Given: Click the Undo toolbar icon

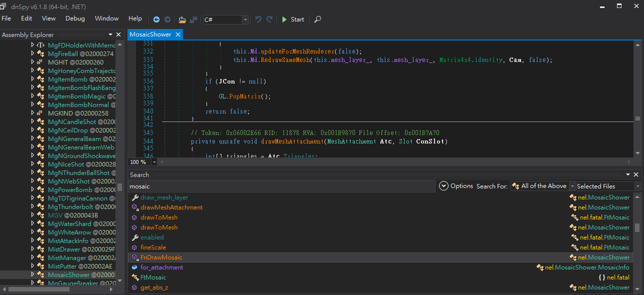Looking at the screenshot, I should [x=258, y=19].
